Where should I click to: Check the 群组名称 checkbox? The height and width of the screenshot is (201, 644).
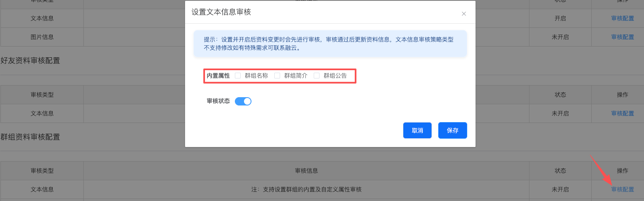[x=238, y=76]
